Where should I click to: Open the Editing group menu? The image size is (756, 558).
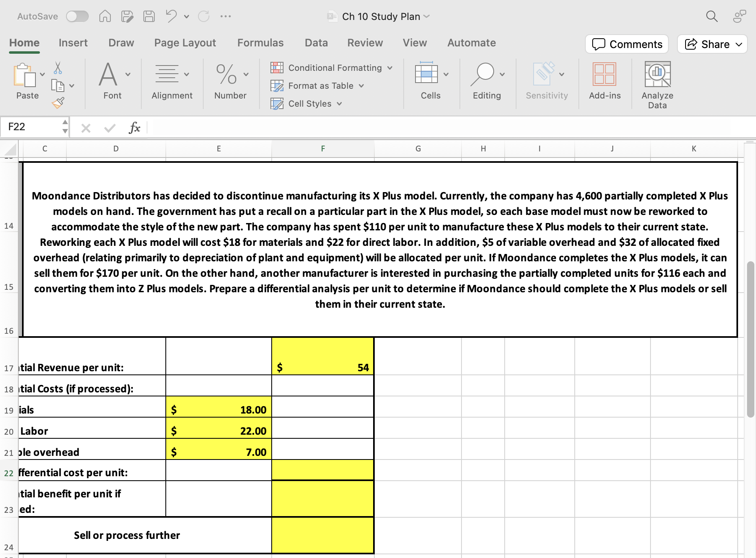pyautogui.click(x=487, y=81)
